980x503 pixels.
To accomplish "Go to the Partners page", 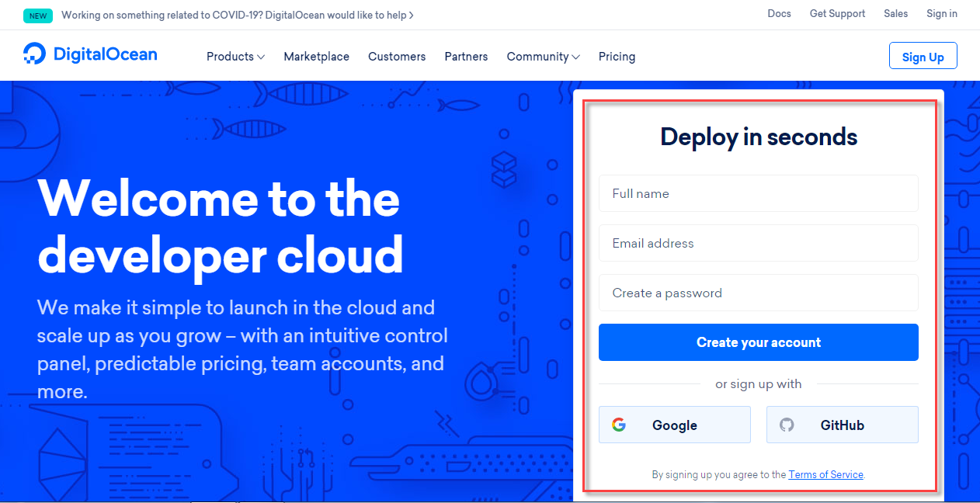I will pyautogui.click(x=466, y=57).
